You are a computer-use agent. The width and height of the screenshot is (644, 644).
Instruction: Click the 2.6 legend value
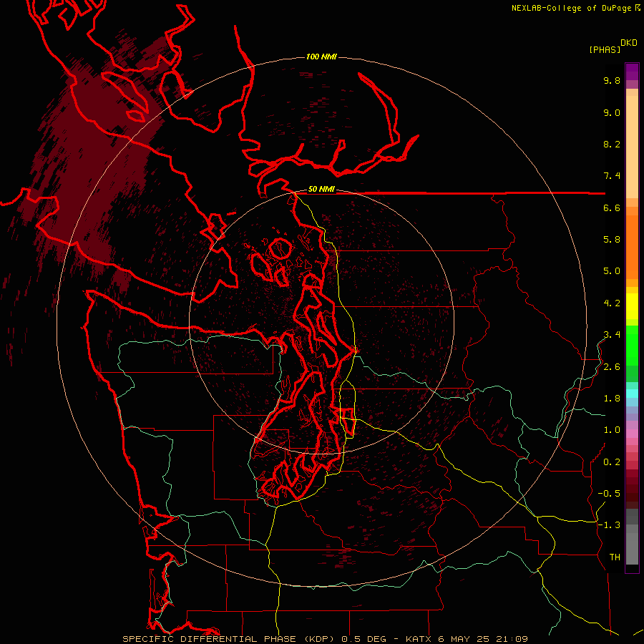coord(612,367)
